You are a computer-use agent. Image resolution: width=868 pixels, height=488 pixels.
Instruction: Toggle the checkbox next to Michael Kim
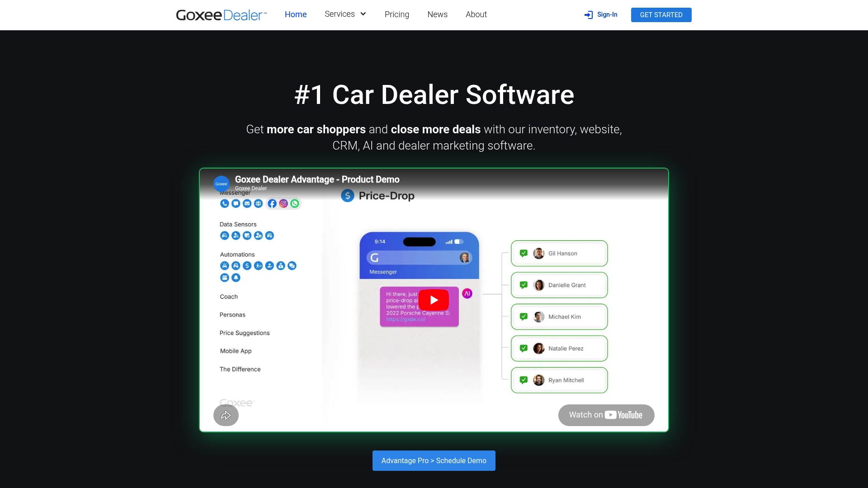(x=524, y=316)
